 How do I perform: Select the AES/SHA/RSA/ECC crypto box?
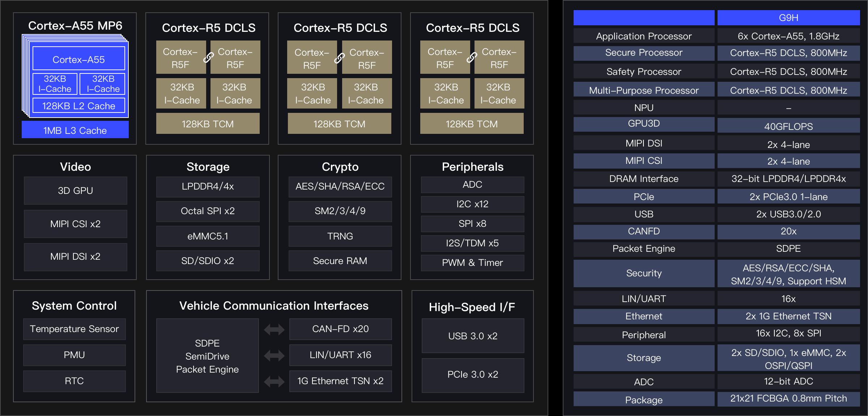(x=340, y=186)
